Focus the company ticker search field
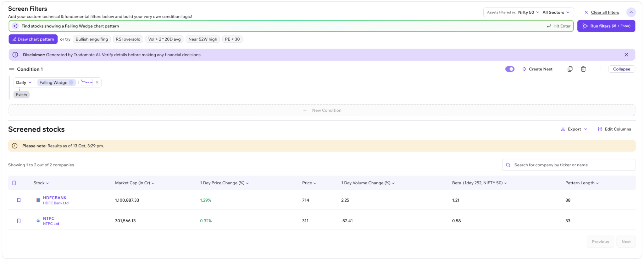Viewport: 644px width, 261px height. 569,165
